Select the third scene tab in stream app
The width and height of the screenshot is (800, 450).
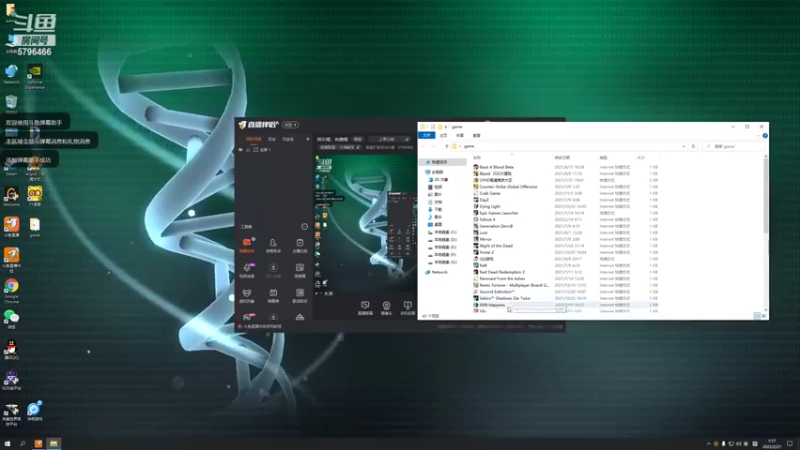tap(288, 139)
